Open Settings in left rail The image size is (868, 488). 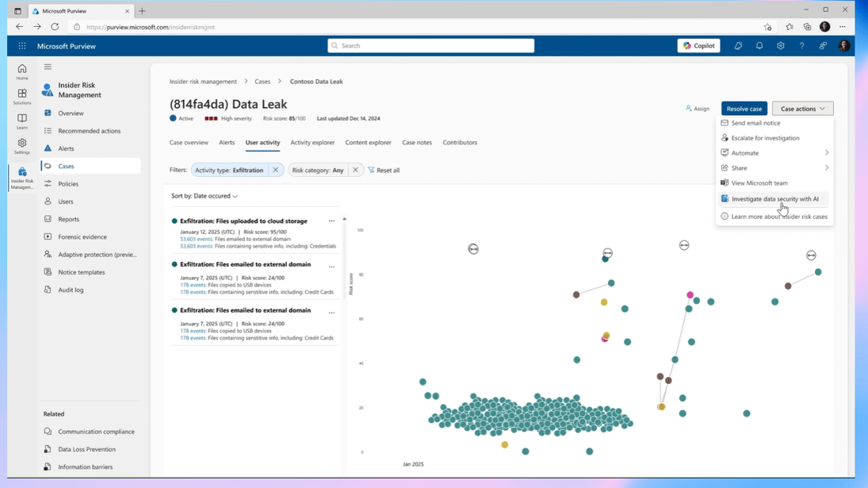pyautogui.click(x=22, y=146)
